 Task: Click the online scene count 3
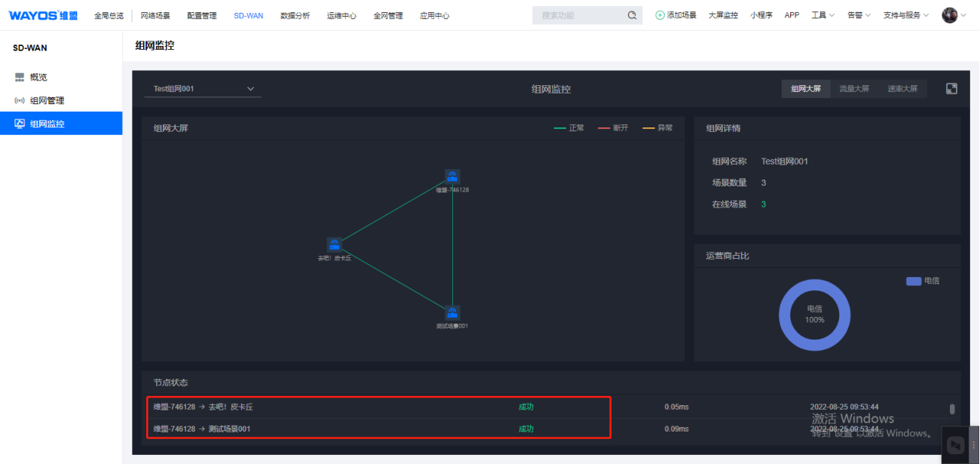(x=764, y=204)
